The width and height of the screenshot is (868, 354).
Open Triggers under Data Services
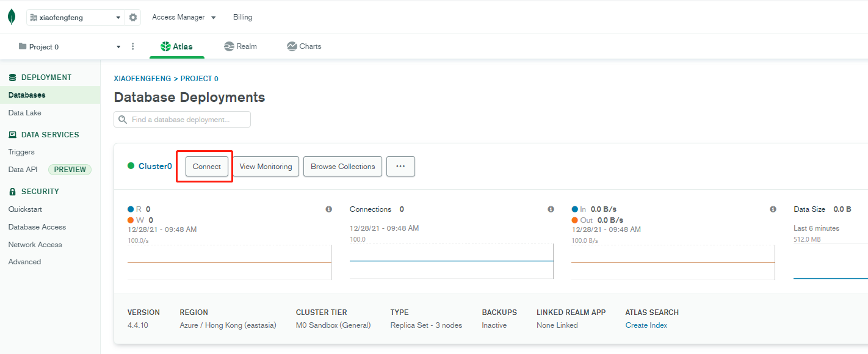coord(21,152)
